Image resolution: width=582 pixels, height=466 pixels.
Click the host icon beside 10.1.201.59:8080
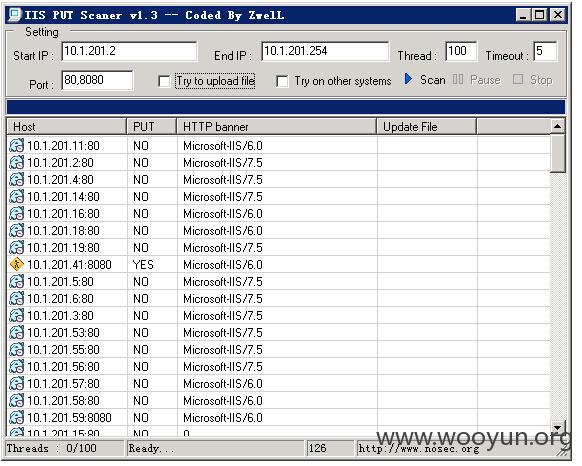[16, 418]
